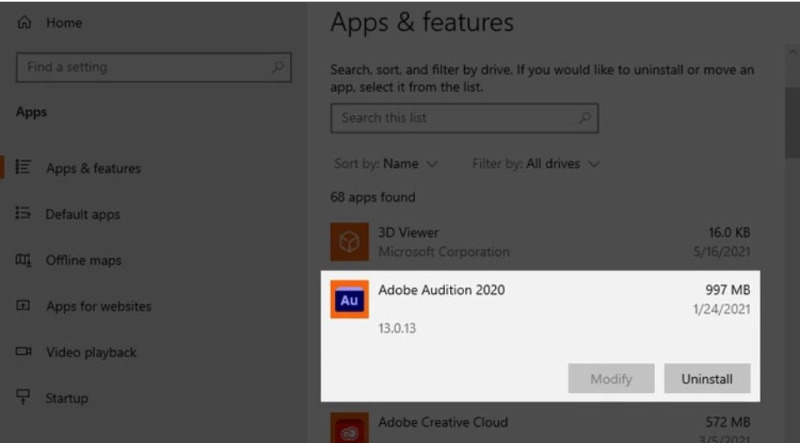Screen dimensions: 800x443
Task: Click magnifier icon in Find a setting box
Action: click(277, 68)
